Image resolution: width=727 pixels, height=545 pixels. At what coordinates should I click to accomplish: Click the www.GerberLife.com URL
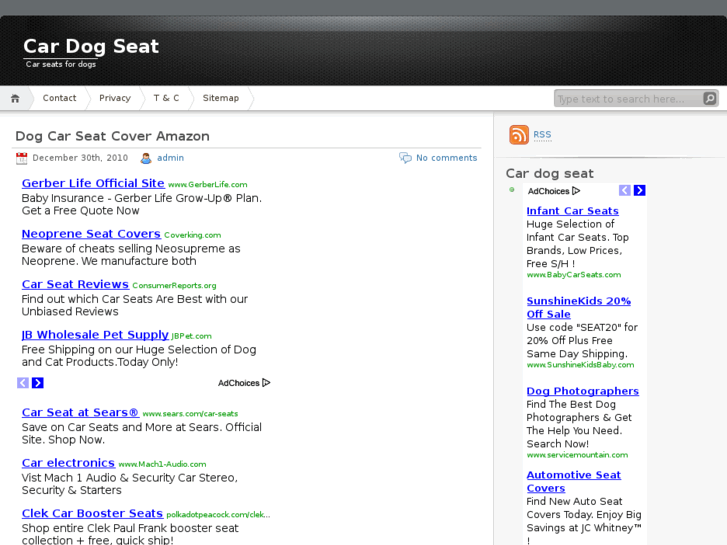208,185
